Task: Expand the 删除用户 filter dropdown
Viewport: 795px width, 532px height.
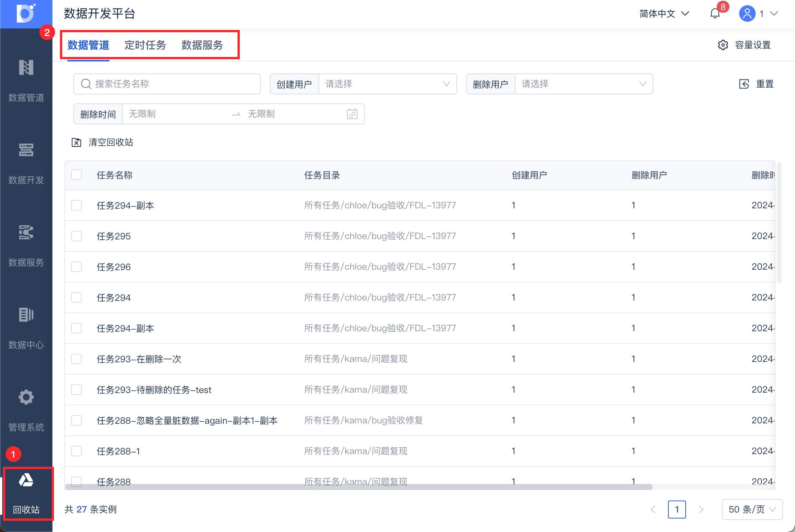Action: [584, 84]
